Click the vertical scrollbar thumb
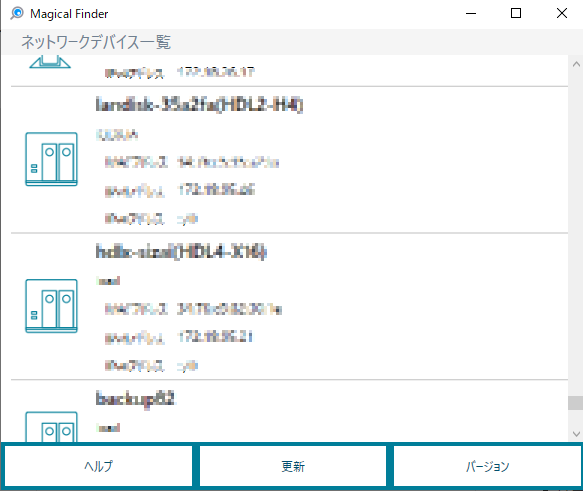583x491 pixels. pos(576,403)
